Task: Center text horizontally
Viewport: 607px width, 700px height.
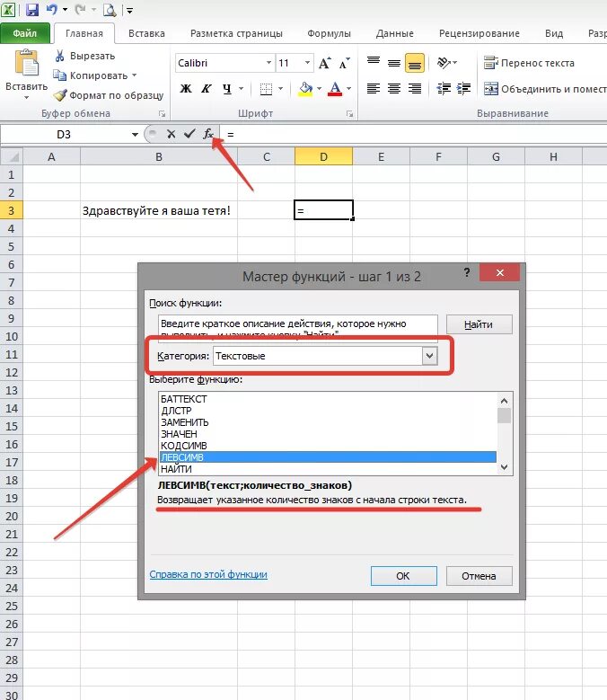Action: tap(394, 88)
